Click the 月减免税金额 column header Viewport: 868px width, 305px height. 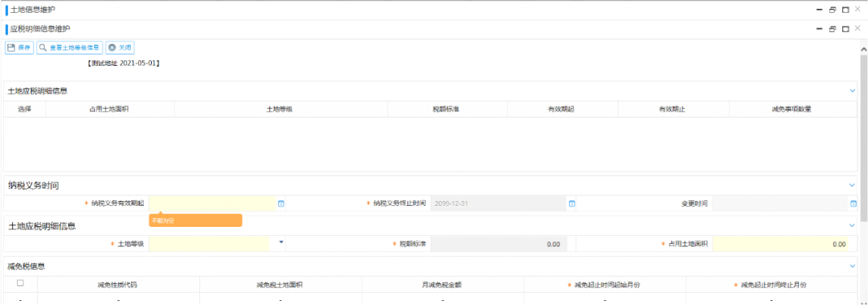[442, 285]
